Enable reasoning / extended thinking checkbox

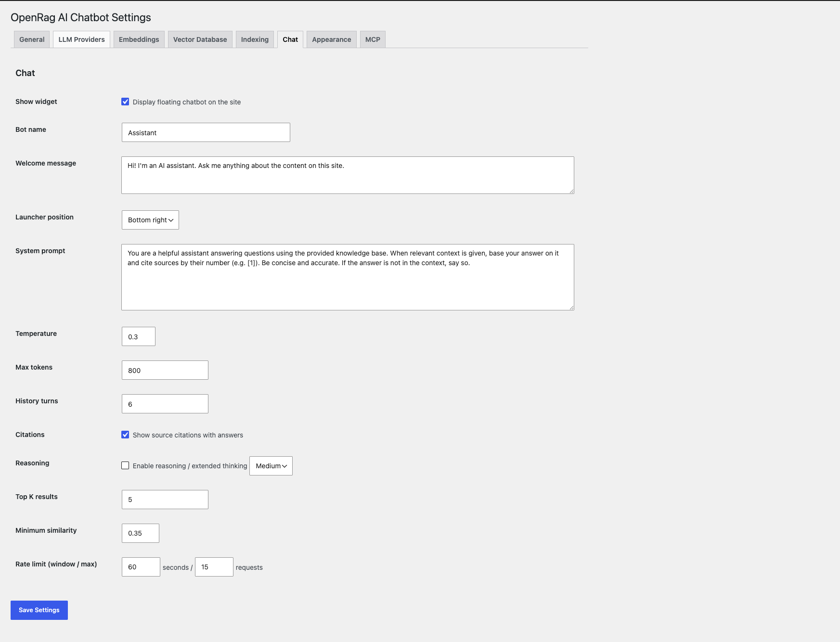click(x=125, y=465)
